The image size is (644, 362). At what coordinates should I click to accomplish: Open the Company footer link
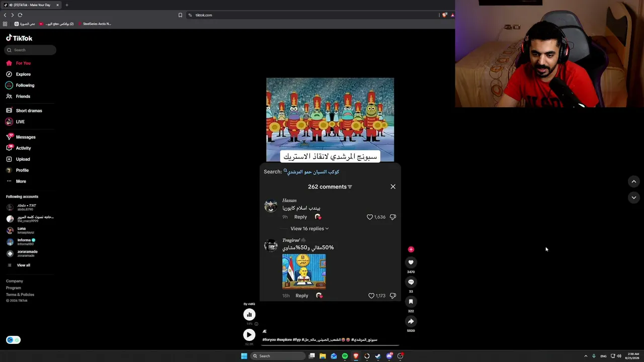pyautogui.click(x=15, y=281)
